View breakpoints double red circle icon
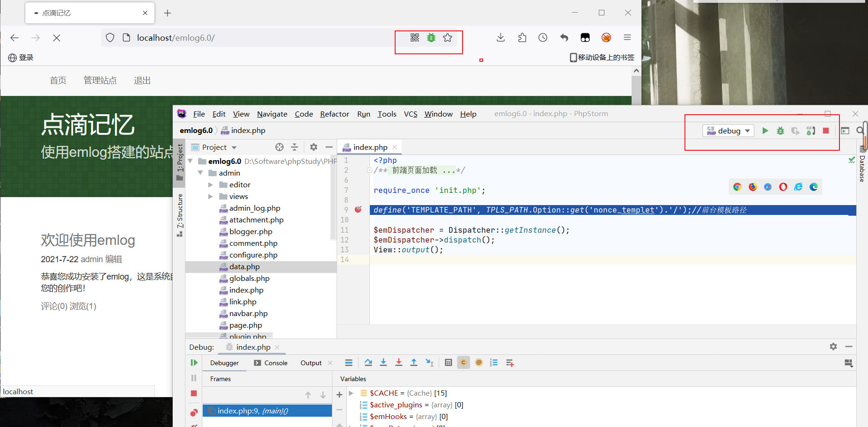Viewport: 868px width, 427px height. point(194,412)
